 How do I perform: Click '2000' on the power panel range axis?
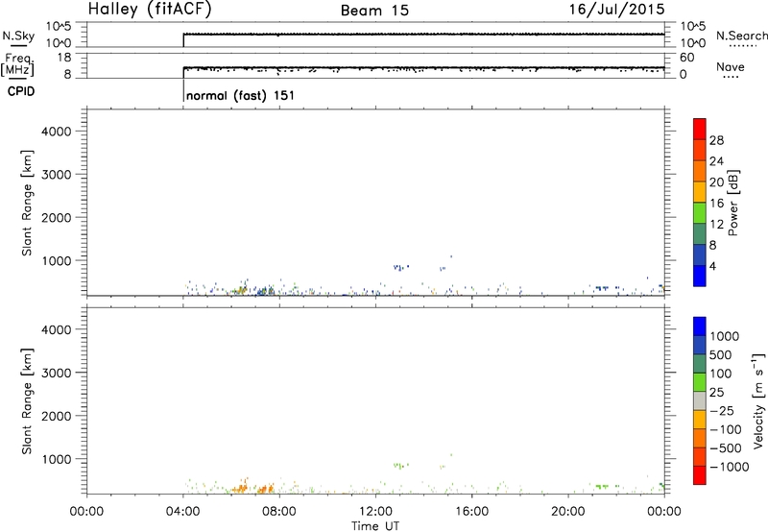point(57,217)
